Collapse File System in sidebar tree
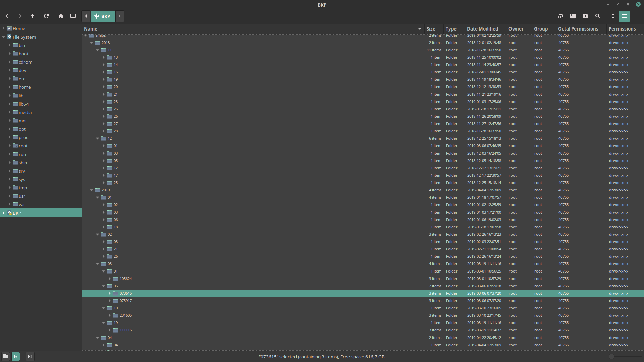644x362 pixels. pyautogui.click(x=4, y=37)
